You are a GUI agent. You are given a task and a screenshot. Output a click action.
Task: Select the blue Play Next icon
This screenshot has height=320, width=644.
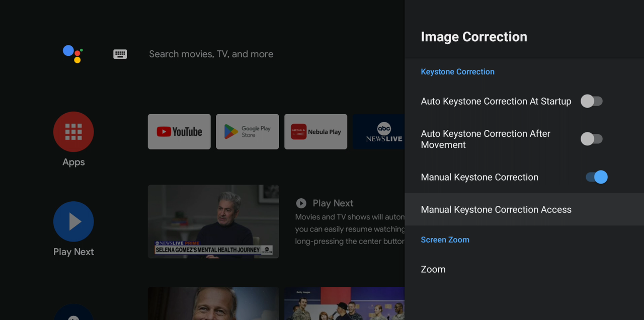[x=73, y=221]
